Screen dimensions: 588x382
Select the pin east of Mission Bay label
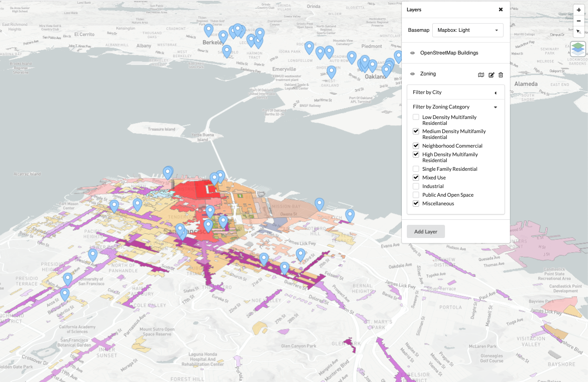click(x=320, y=204)
